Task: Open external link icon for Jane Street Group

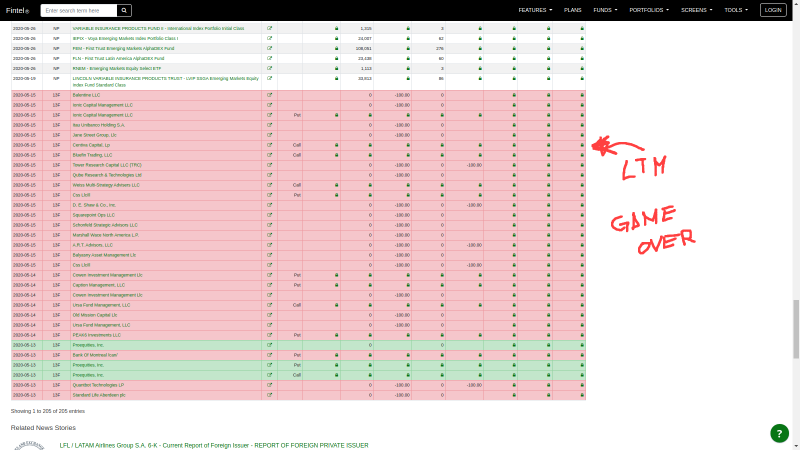Action: coord(269,135)
